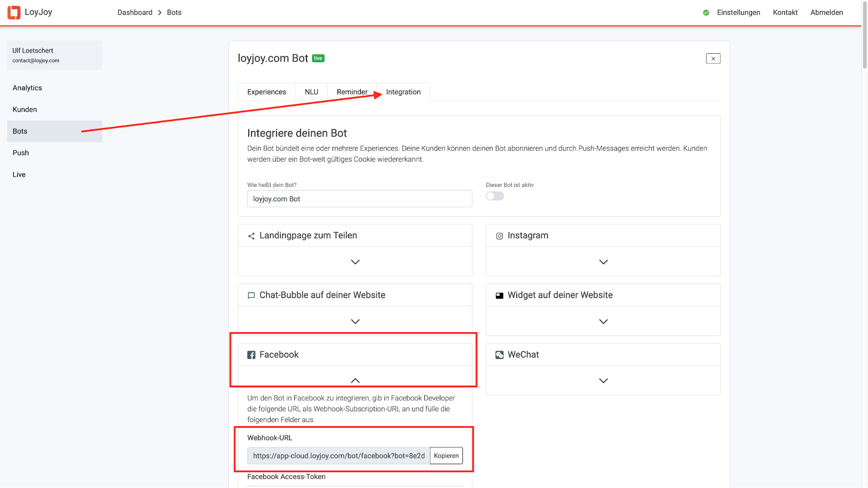The width and height of the screenshot is (868, 488).
Task: Switch to the Experiences tab
Action: (266, 92)
